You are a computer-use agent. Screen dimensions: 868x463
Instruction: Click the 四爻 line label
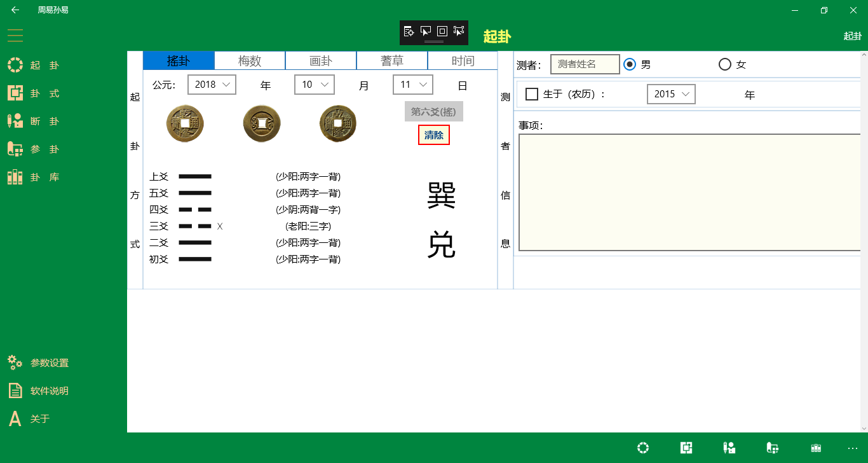click(x=159, y=209)
